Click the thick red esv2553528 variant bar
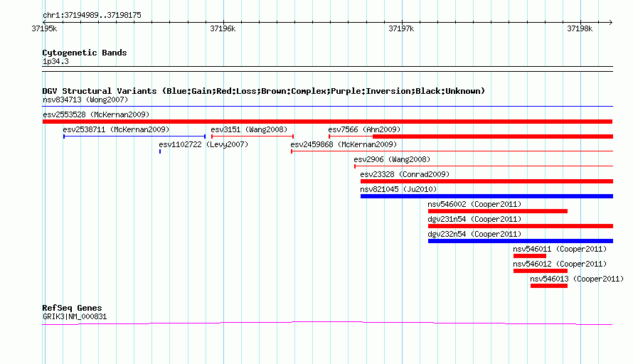This screenshot has height=364, width=633. pyautogui.click(x=327, y=122)
